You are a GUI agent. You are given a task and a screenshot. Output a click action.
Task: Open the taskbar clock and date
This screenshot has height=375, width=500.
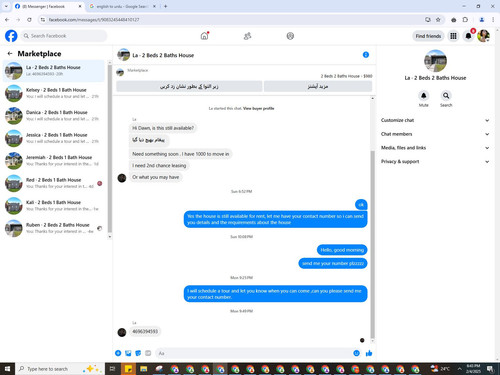[473, 369]
